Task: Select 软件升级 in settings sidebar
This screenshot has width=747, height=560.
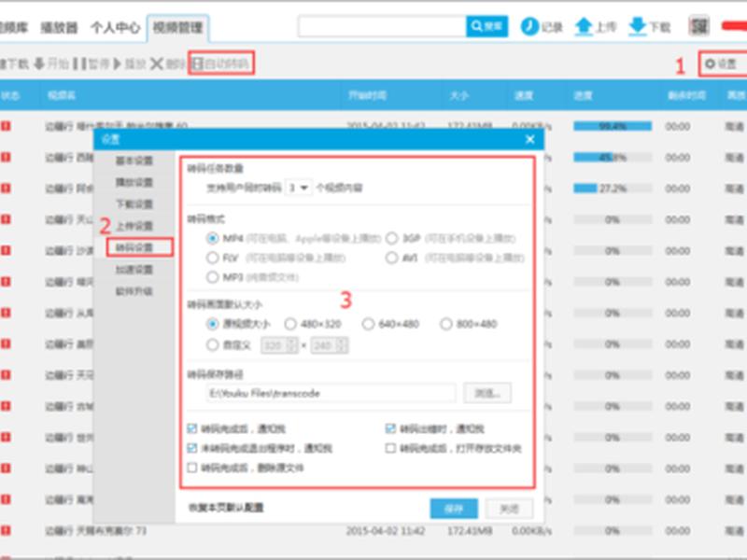Action: coord(134,291)
